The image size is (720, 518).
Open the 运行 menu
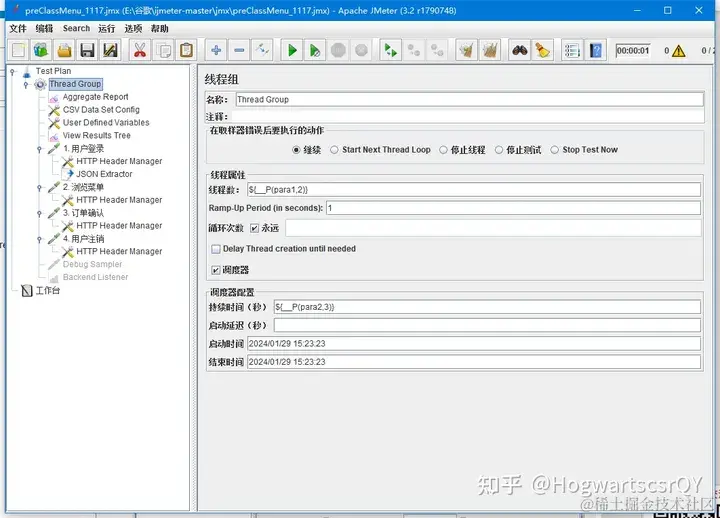[107, 28]
